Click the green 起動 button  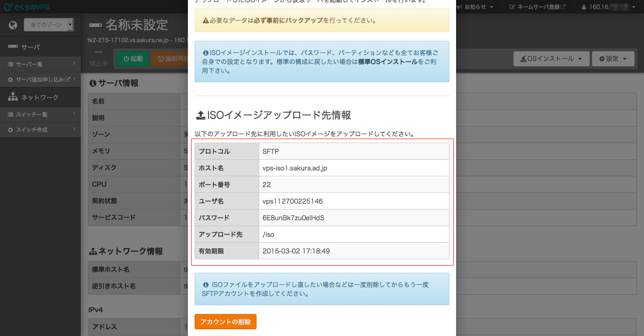pos(133,59)
